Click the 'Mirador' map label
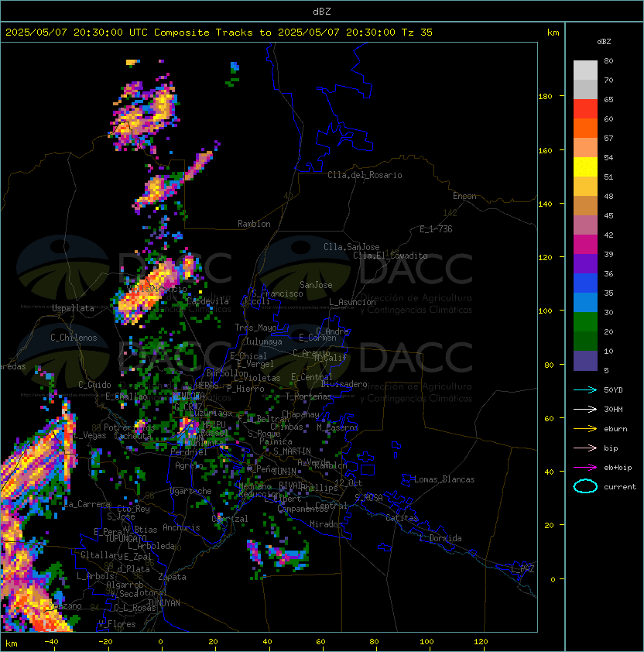This screenshot has width=644, height=652. pos(326,524)
